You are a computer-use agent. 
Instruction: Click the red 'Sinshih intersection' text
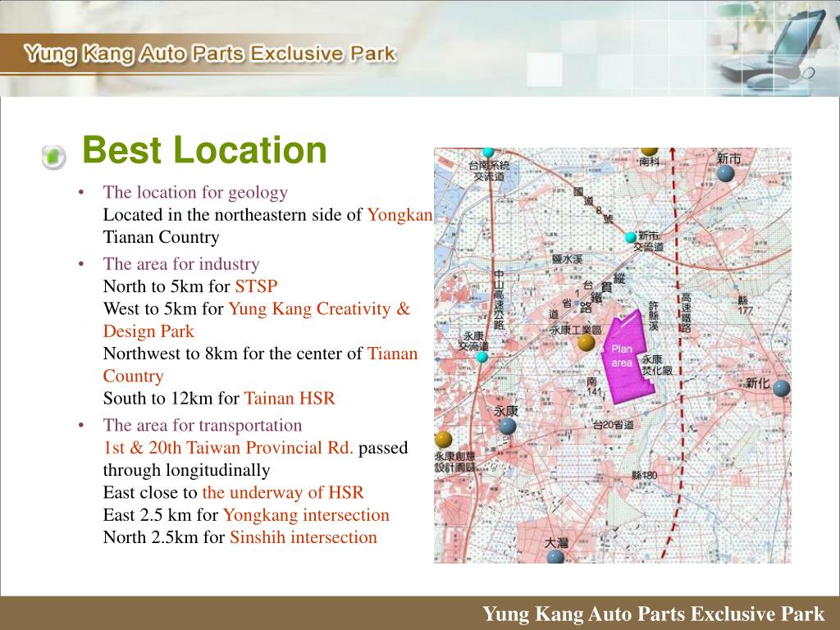coord(304,537)
